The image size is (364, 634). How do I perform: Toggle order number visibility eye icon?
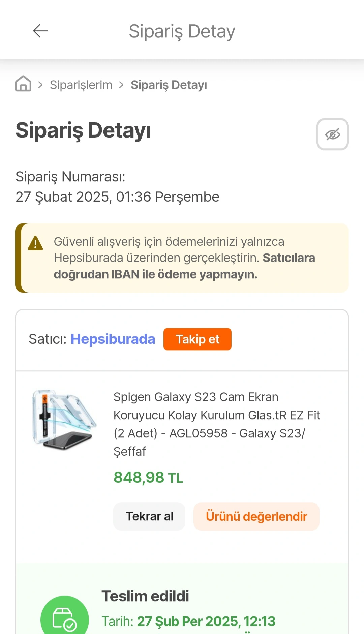332,134
